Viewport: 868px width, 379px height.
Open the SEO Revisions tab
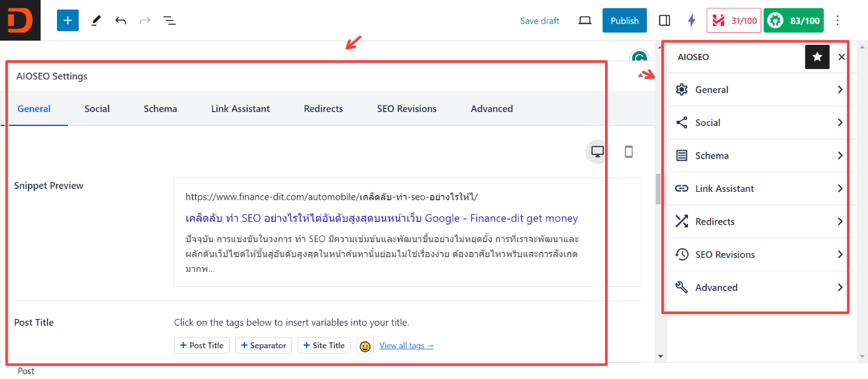[407, 109]
